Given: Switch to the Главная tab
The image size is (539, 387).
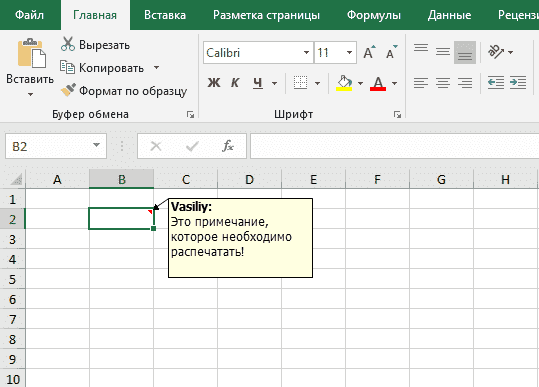Looking at the screenshot, I should (x=95, y=15).
